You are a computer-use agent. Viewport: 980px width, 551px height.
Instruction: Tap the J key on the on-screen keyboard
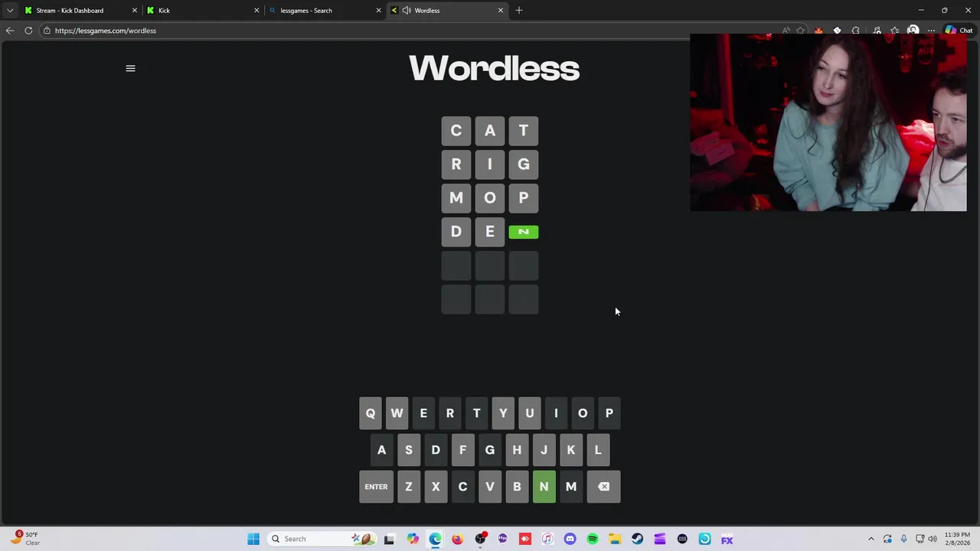pos(544,450)
